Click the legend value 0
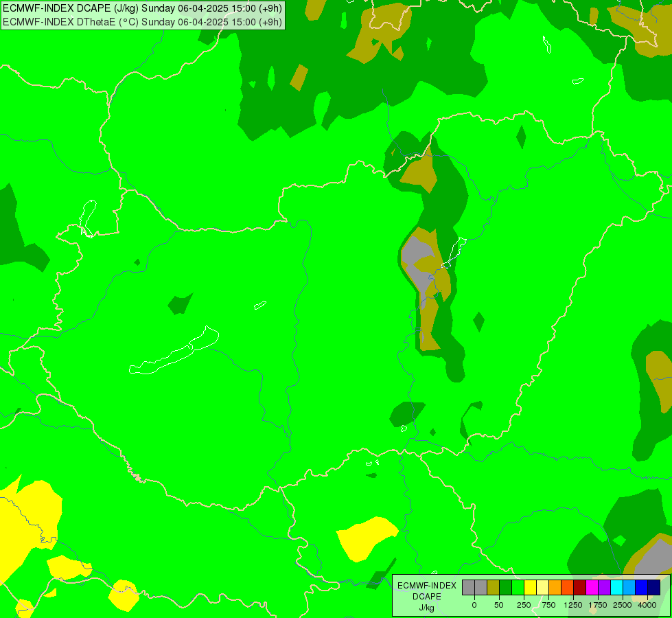672x618 pixels. (474, 605)
